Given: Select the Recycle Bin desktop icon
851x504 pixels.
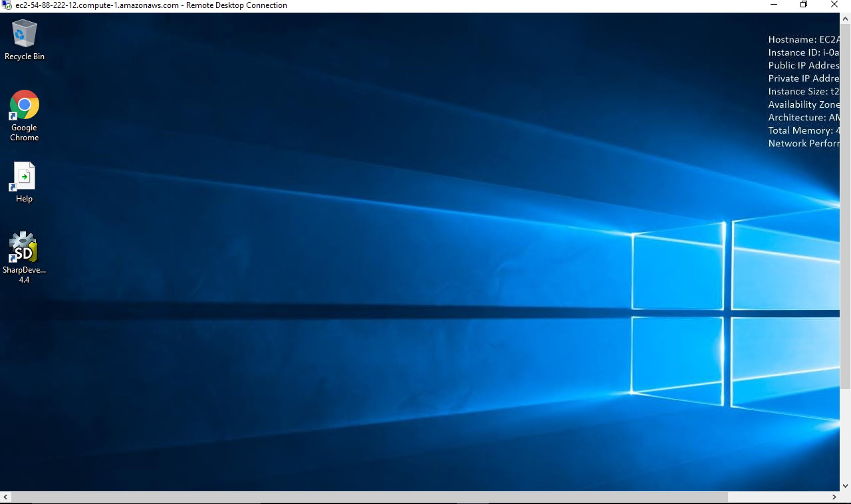Looking at the screenshot, I should tap(25, 34).
